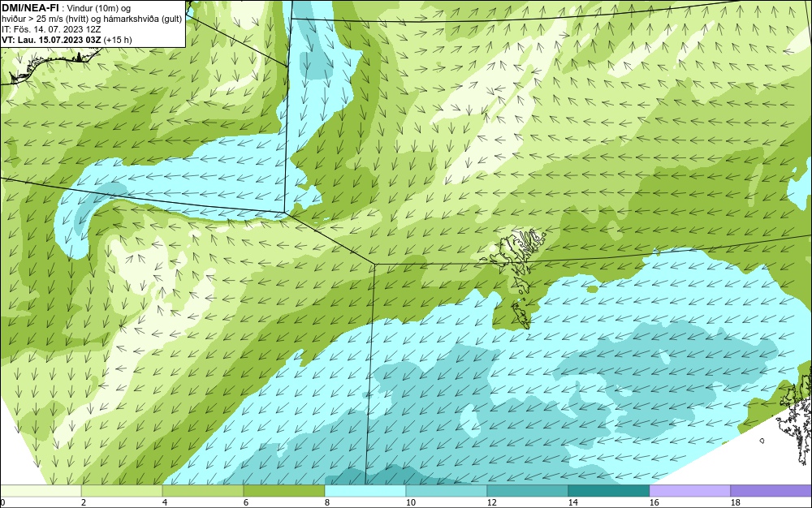Click the legend value label '16'

654,502
